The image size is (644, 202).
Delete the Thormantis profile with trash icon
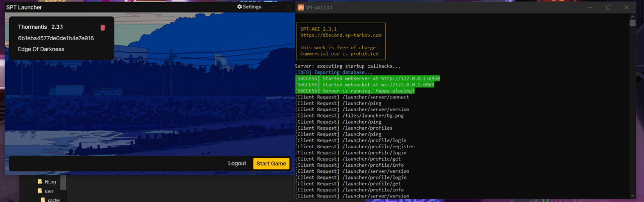[103, 28]
